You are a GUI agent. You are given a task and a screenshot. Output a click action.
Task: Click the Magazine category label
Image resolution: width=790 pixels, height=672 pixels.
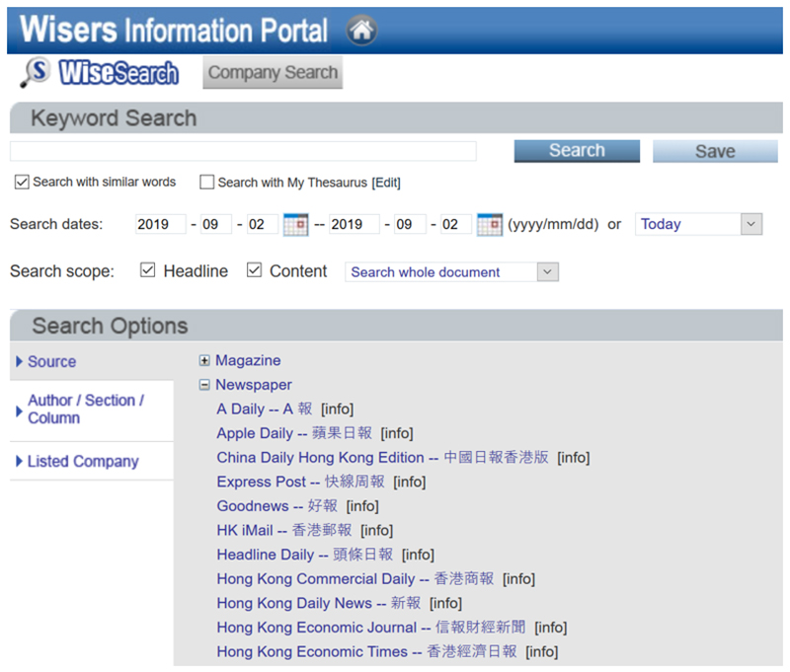coord(248,360)
